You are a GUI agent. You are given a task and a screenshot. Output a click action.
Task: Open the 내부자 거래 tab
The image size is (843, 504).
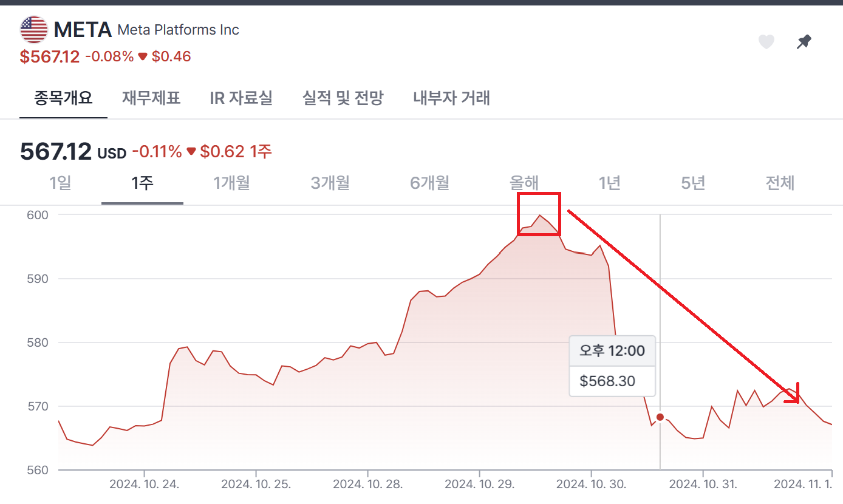[x=451, y=98]
